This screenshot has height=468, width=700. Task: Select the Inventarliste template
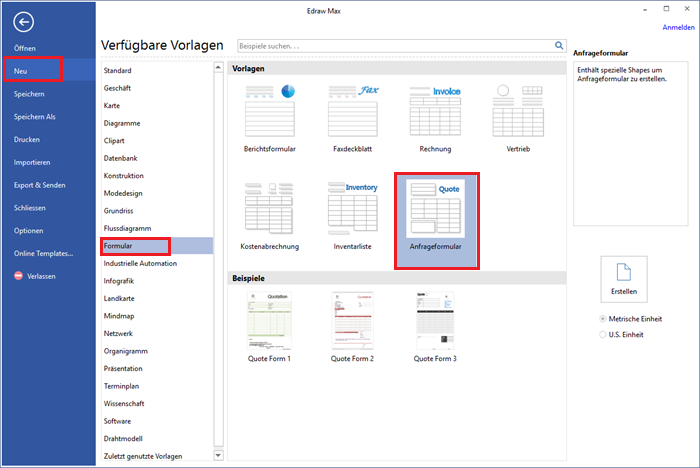[x=353, y=216]
